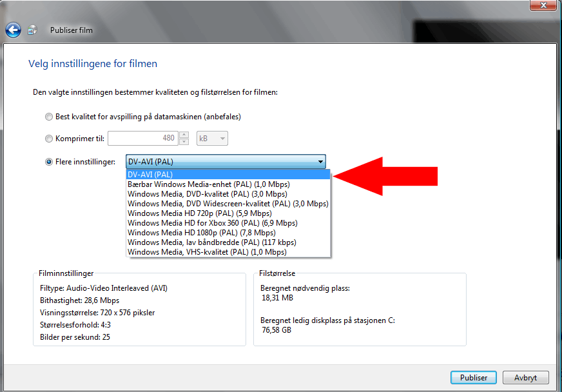Choose Windows Media, DVD Widescreen-kvalitet option

228,204
